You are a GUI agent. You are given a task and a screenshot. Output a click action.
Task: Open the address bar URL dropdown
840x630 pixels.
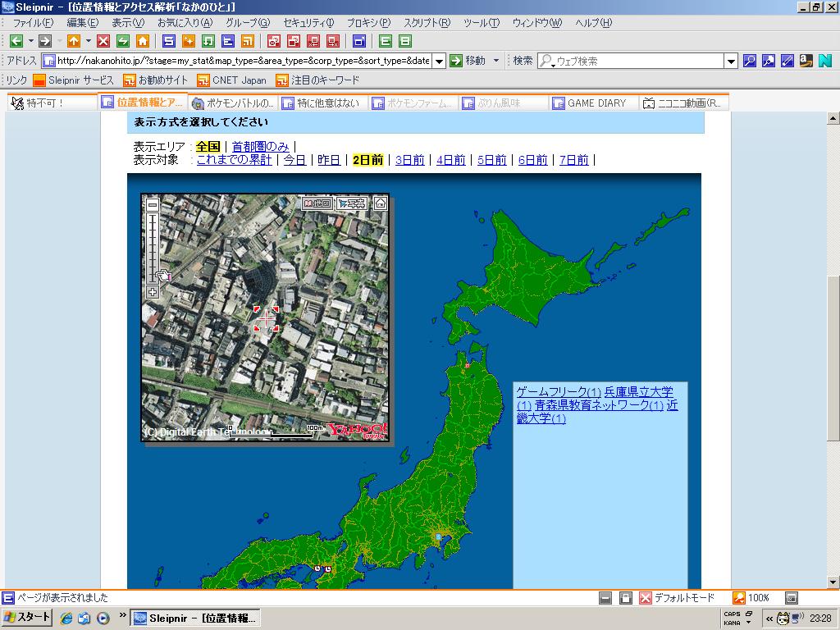439,61
